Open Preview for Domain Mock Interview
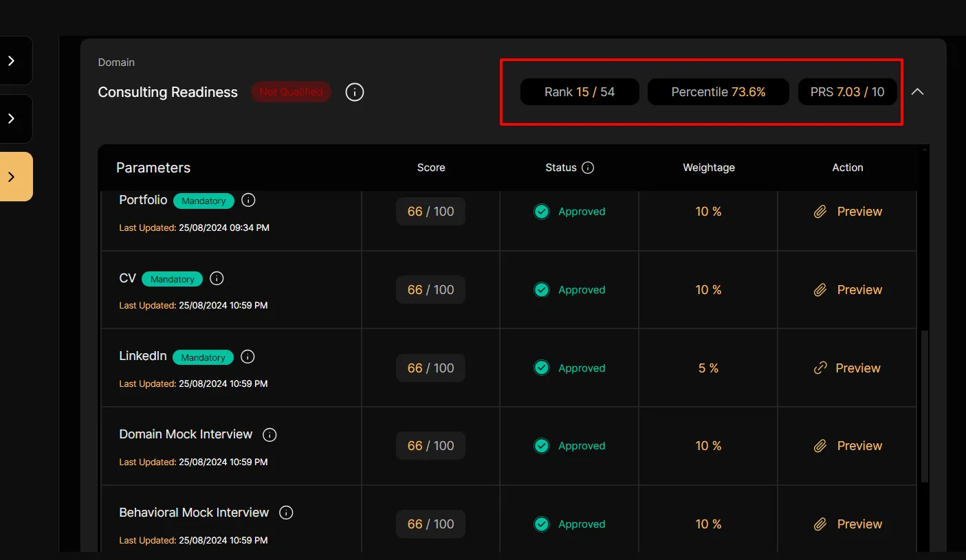The image size is (966, 560). click(x=859, y=446)
